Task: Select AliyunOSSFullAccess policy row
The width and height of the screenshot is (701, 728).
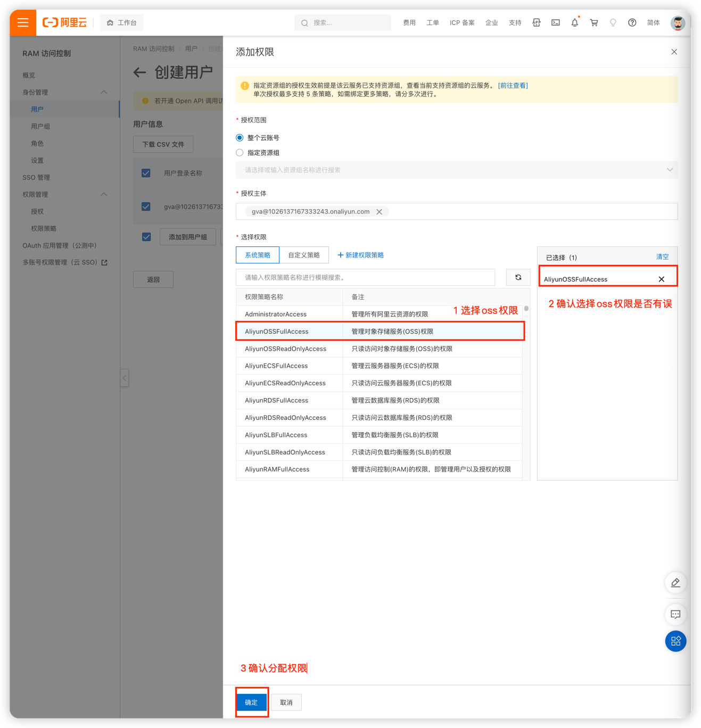Action: tap(380, 331)
